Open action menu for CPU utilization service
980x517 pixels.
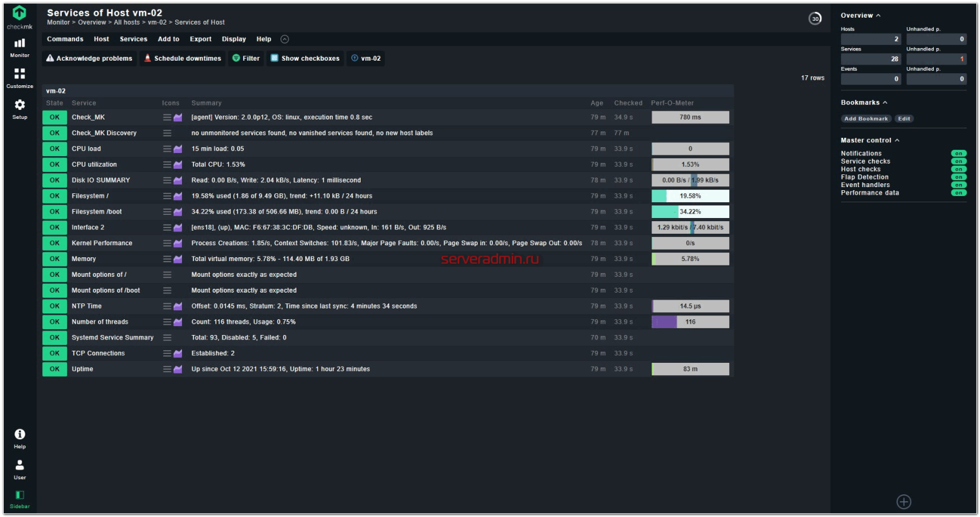pyautogui.click(x=167, y=165)
